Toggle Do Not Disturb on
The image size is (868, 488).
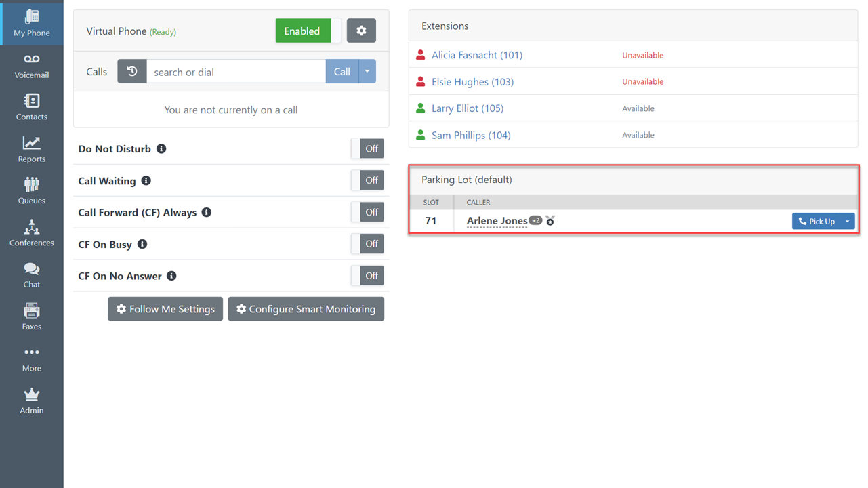(x=367, y=149)
